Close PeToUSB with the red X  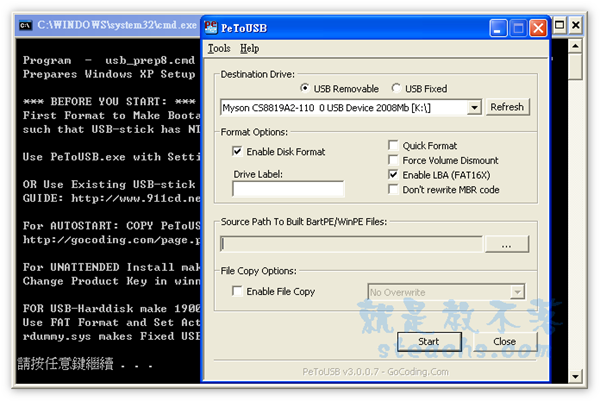click(538, 28)
